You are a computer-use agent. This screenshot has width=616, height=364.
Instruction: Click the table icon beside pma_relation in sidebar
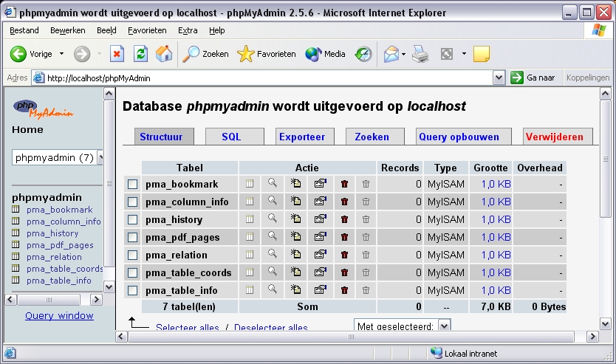pos(16,256)
